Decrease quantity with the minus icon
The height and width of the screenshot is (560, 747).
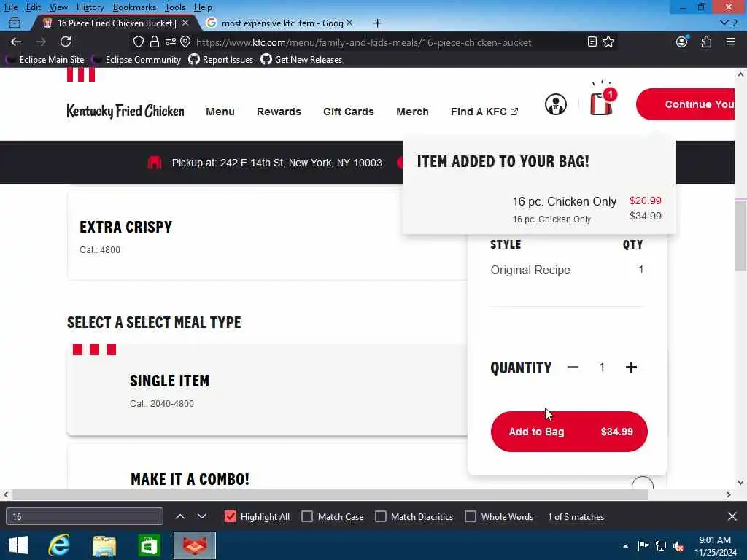click(x=573, y=367)
